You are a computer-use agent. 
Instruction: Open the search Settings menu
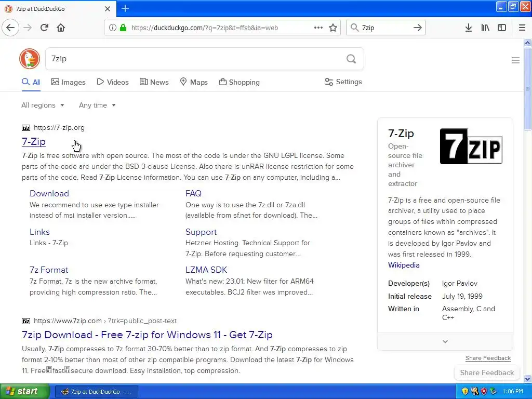click(x=343, y=82)
